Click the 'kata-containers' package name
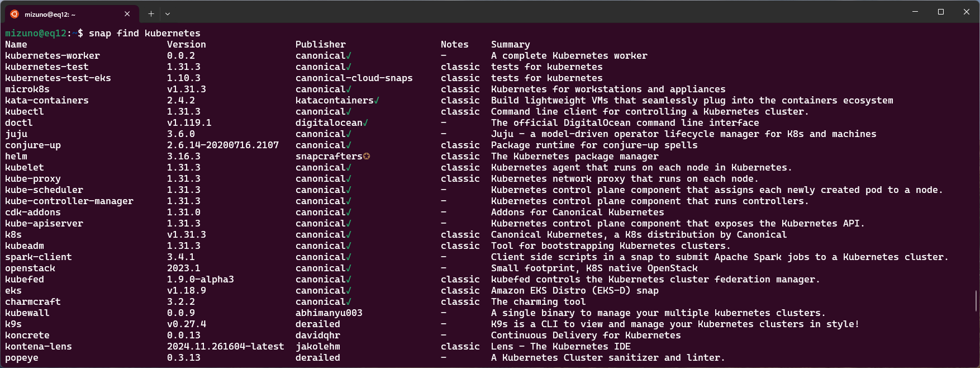Image resolution: width=980 pixels, height=368 pixels. [47, 101]
